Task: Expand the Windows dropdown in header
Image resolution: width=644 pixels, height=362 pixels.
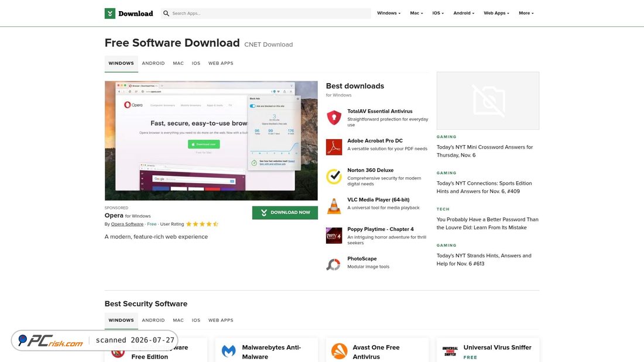Action: pyautogui.click(x=389, y=13)
